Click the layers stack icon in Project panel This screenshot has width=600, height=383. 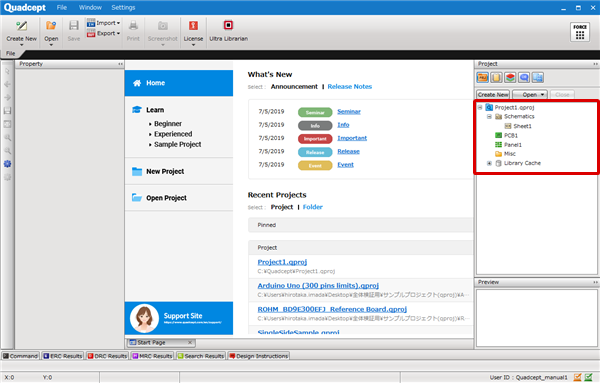coord(510,78)
